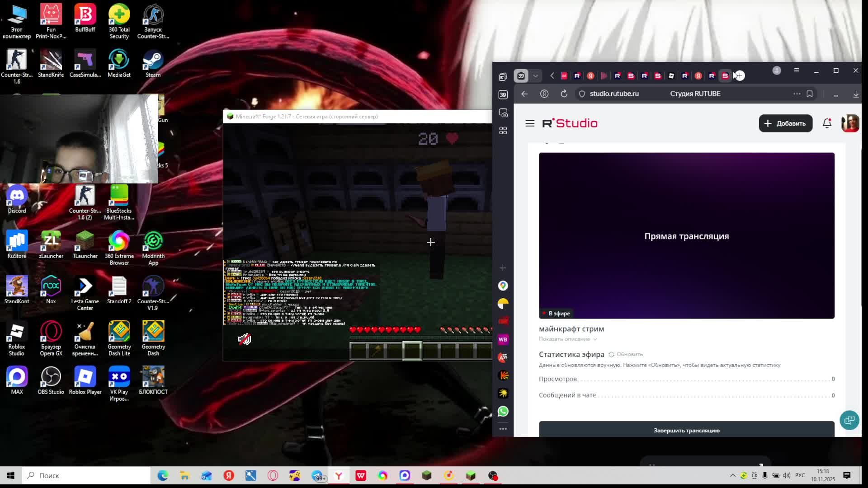Click the bookmark icon in address bar

(x=810, y=94)
